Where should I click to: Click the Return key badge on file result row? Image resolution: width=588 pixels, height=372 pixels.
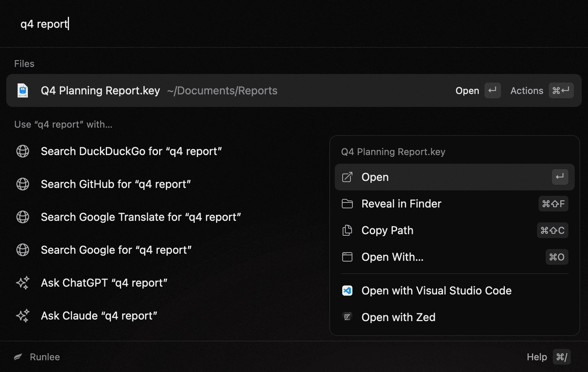click(492, 90)
